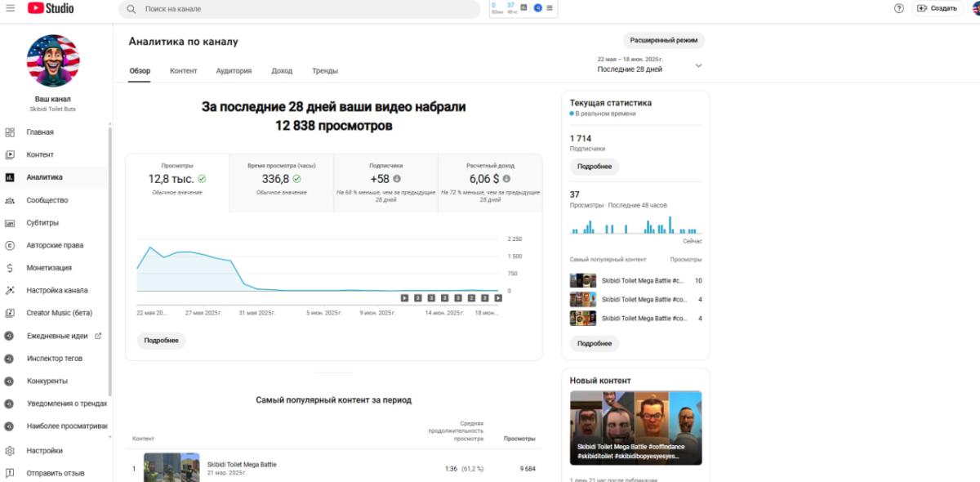Click the Расширенный режим button
Viewport: 980px width, 482px height.
click(x=663, y=40)
